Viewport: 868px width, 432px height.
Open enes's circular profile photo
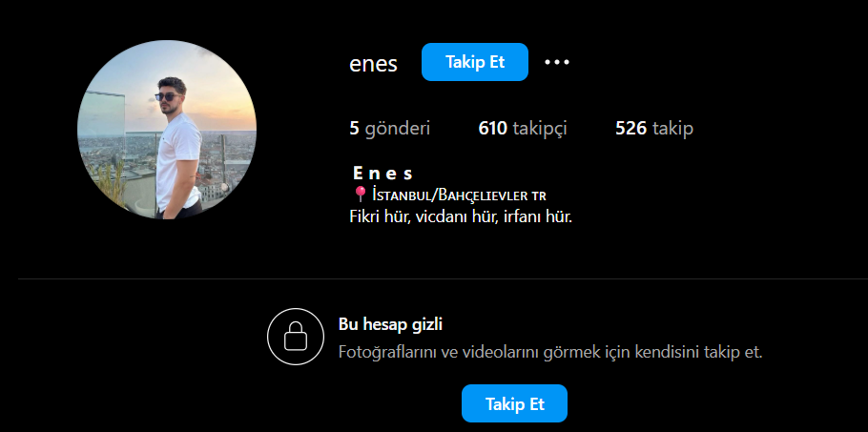point(167,130)
